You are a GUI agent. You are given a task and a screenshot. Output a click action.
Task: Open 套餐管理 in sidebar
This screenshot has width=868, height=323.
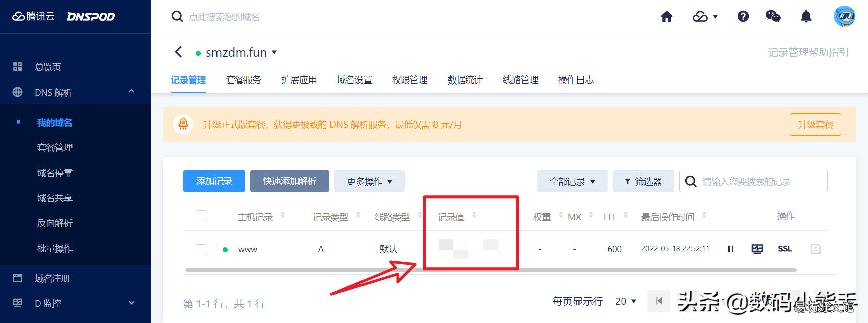click(x=55, y=148)
